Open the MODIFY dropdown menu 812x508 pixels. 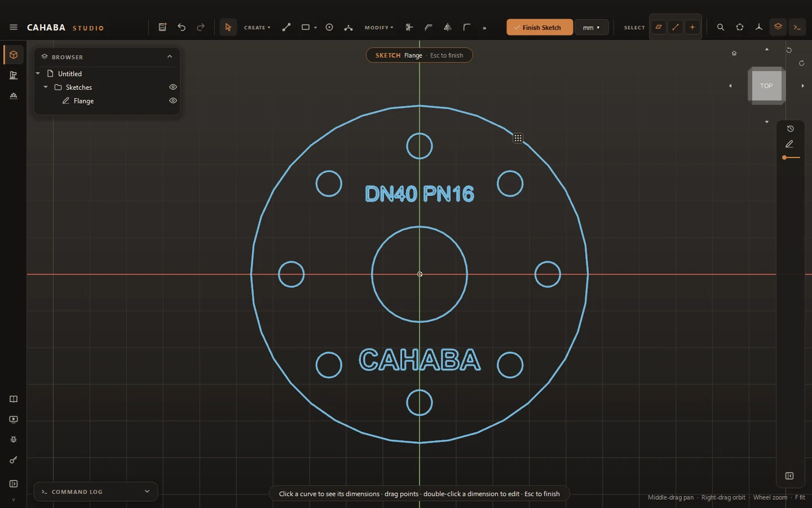[379, 28]
